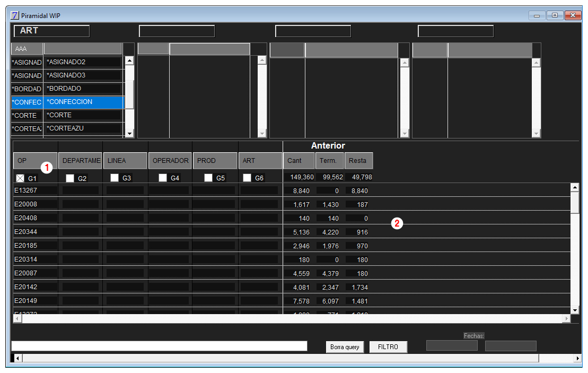Image resolution: width=588 pixels, height=373 pixels.
Task: Click the OP column header
Action: point(35,161)
